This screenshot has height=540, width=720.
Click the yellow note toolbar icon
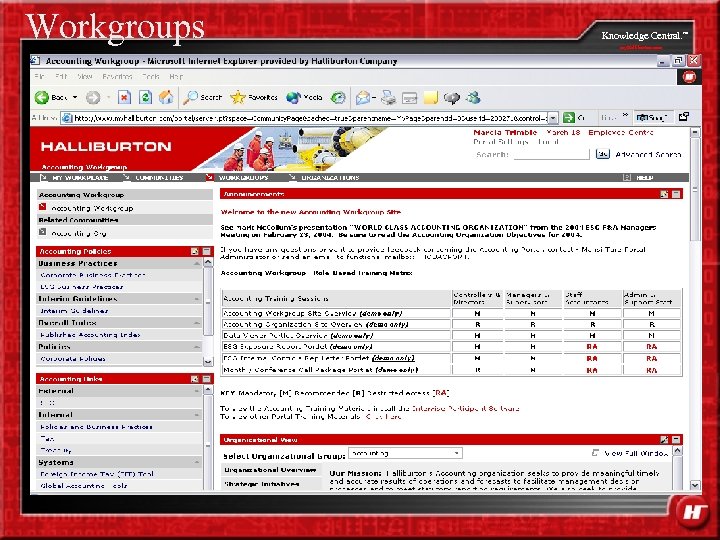431,97
